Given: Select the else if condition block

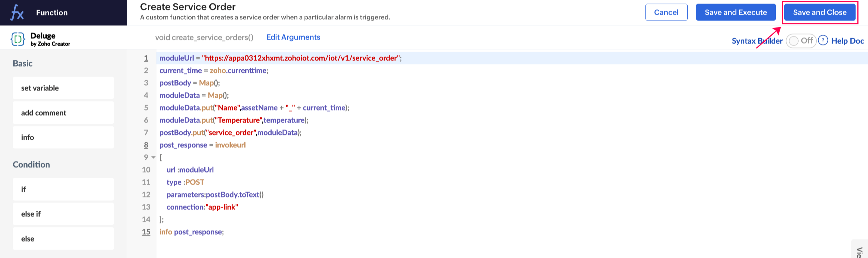Looking at the screenshot, I should pos(63,214).
